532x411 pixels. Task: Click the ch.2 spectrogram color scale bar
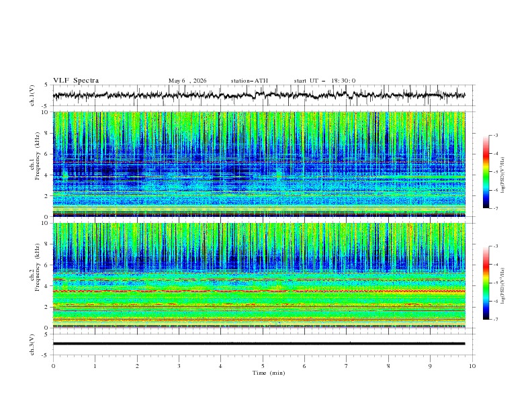click(486, 283)
